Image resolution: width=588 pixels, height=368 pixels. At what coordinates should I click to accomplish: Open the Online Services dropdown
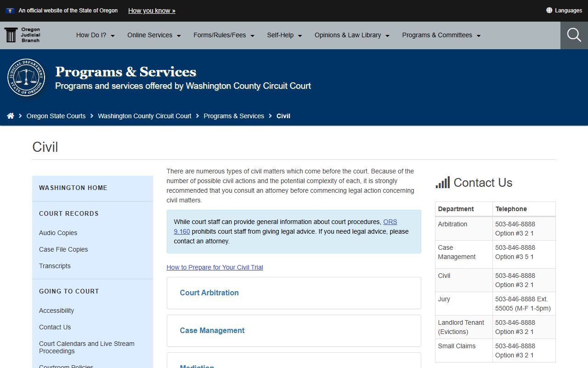click(154, 35)
